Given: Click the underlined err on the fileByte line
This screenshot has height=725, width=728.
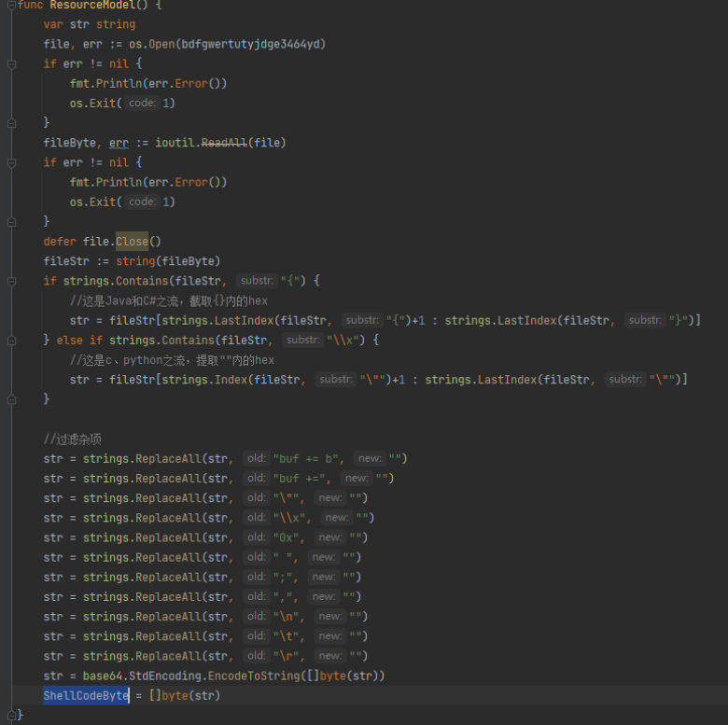Looking at the screenshot, I should (x=119, y=143).
